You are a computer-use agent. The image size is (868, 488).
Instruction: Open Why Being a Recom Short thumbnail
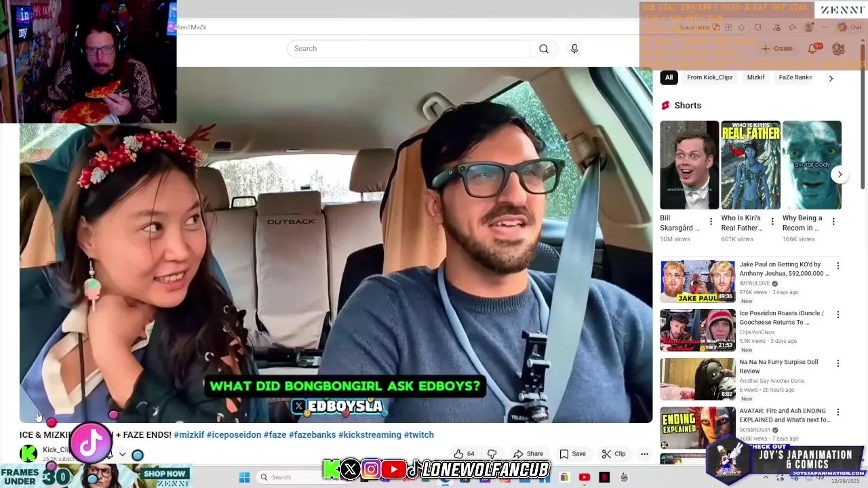pyautogui.click(x=812, y=165)
